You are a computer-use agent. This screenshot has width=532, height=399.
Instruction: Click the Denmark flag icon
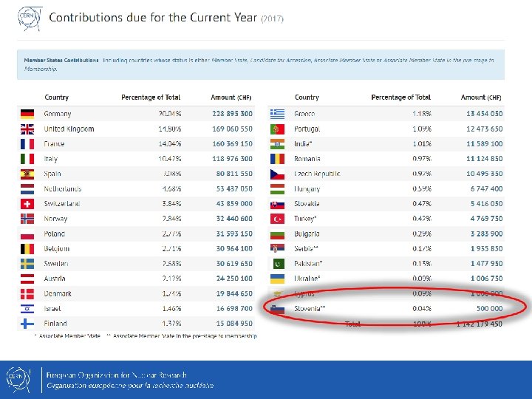click(x=27, y=294)
